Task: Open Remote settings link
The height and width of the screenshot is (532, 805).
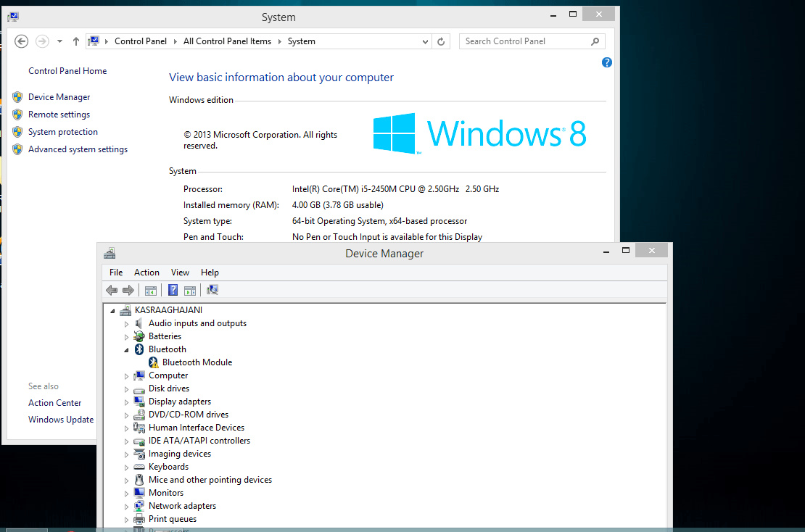Action: click(x=59, y=115)
